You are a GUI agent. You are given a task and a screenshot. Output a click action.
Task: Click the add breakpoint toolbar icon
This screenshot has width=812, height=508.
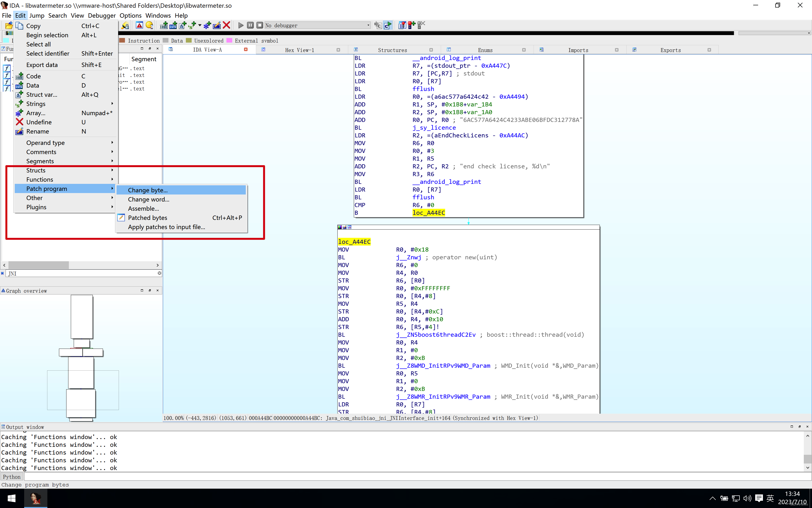point(411,25)
